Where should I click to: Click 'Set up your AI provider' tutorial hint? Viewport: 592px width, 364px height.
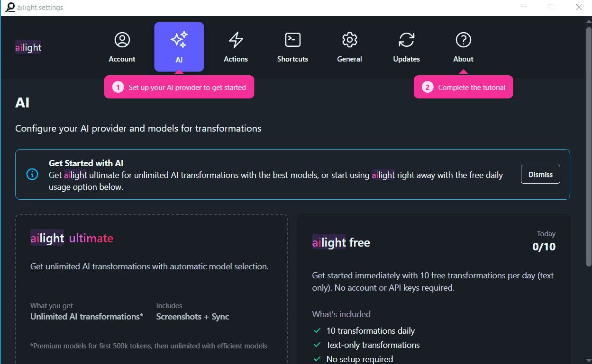point(179,87)
